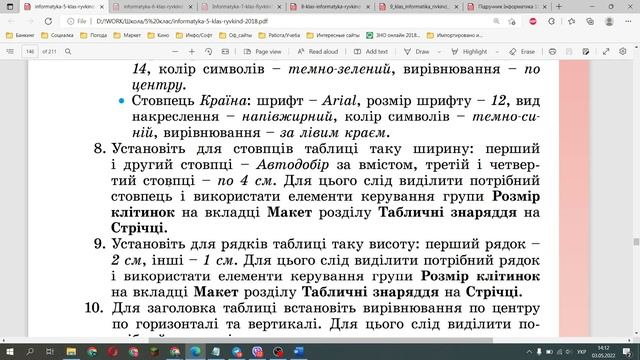This screenshot has height=360, width=640.
Task: Open the Windows Start menu
Action: point(9,351)
